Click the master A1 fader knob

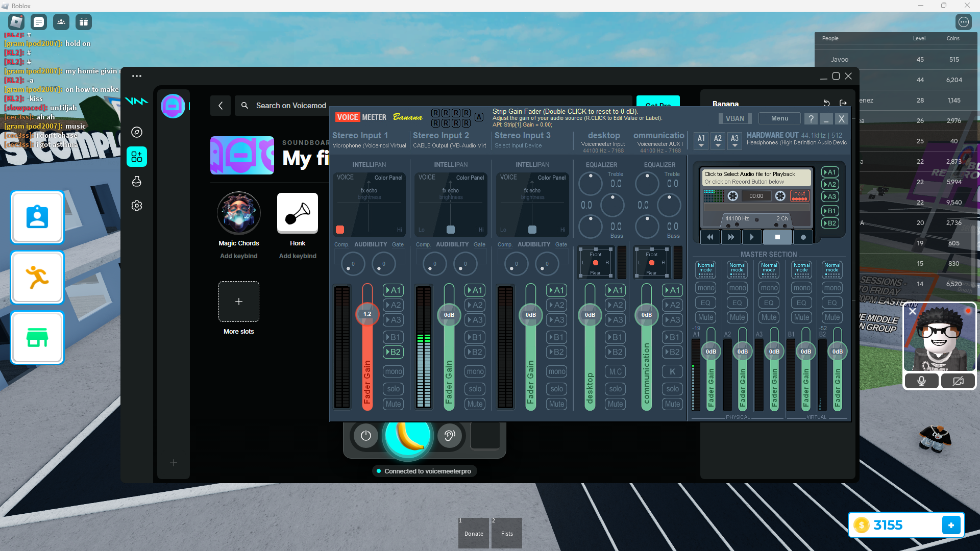coord(711,352)
